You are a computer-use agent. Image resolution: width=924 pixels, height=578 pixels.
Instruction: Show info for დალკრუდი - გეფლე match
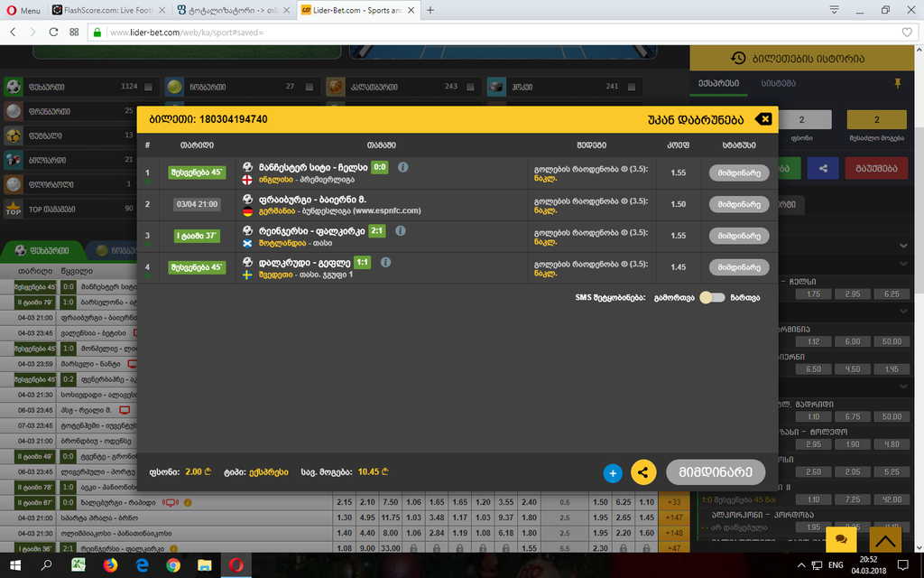(x=385, y=262)
